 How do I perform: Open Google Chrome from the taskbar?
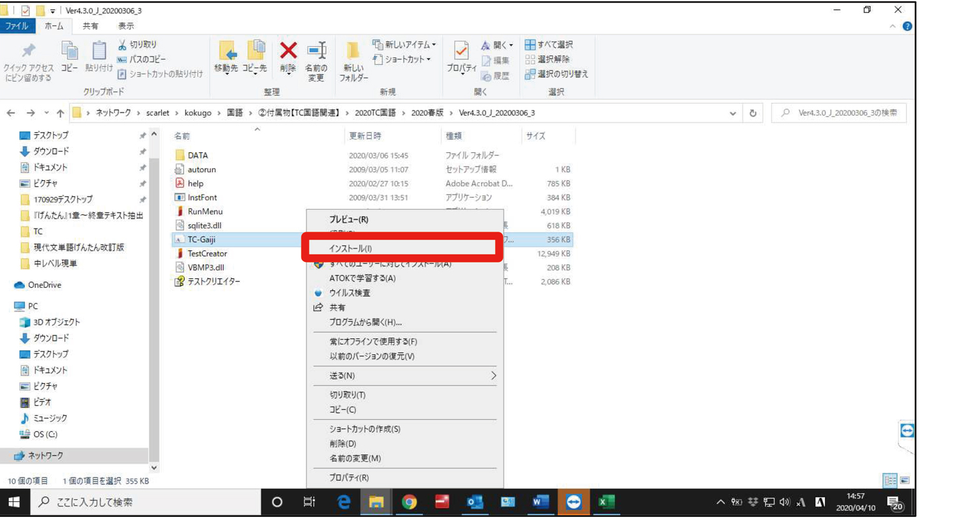point(409,502)
